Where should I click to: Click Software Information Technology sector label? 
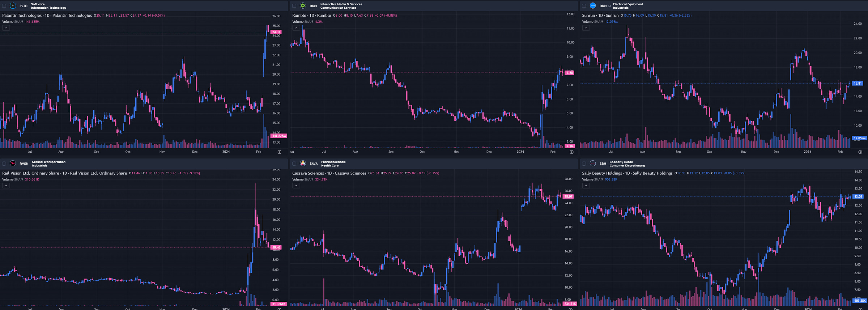[x=48, y=6]
